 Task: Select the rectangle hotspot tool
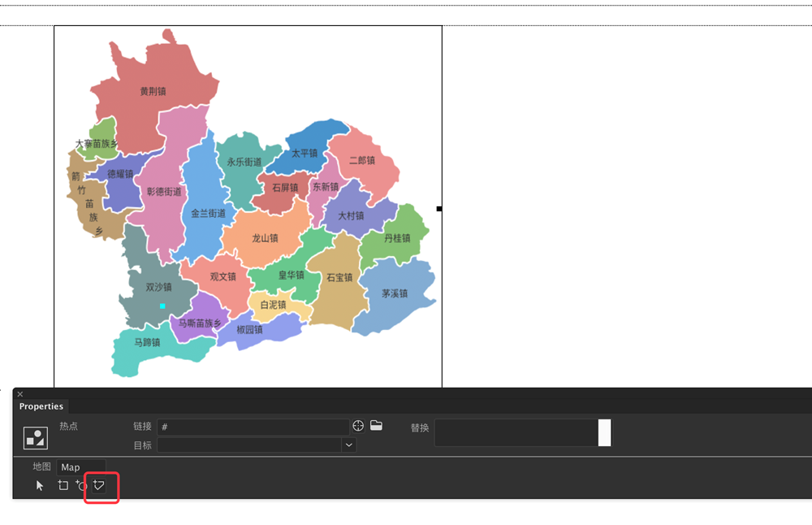click(63, 485)
